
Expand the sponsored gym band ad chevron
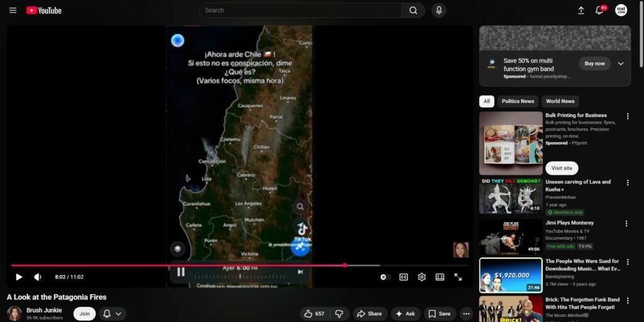pos(621,64)
